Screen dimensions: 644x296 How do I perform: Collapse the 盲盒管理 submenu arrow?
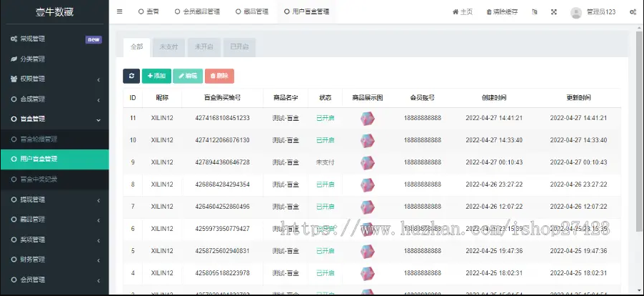[99, 119]
